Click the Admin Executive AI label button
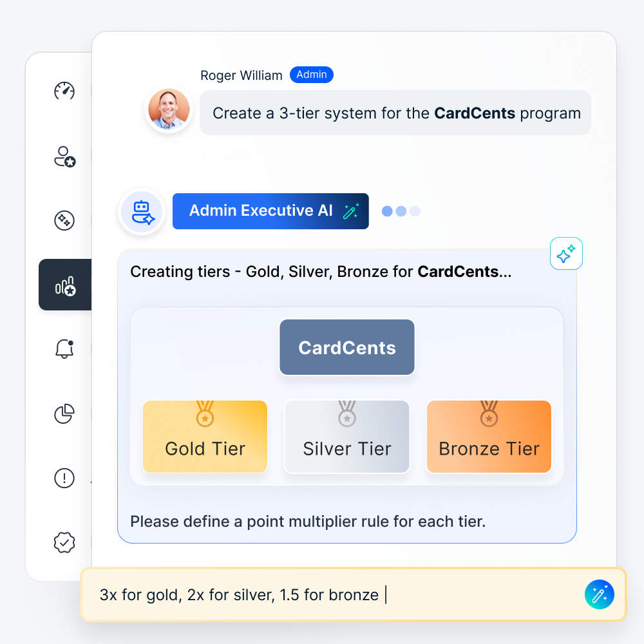 pos(270,211)
